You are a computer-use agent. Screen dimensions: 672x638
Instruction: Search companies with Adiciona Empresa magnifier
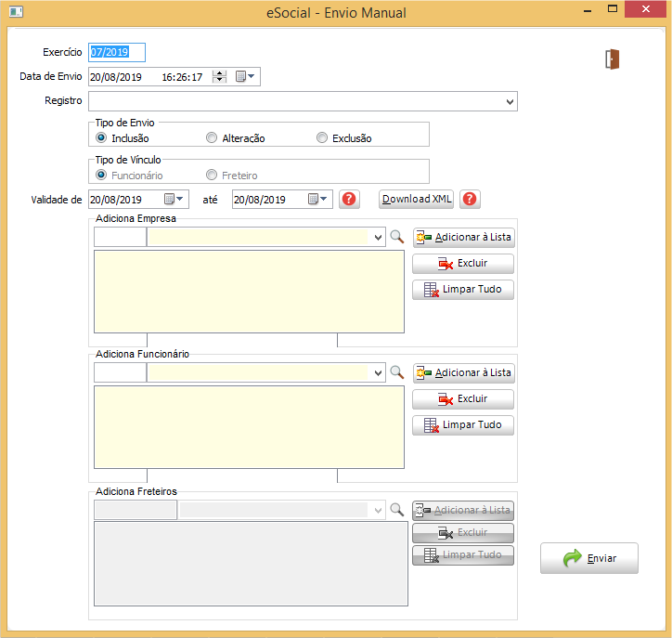[397, 237]
